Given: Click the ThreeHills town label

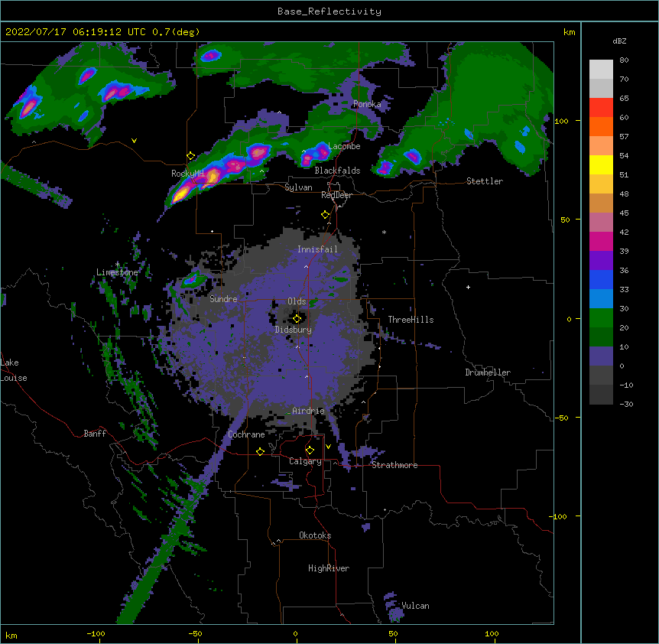Looking at the screenshot, I should (x=411, y=320).
